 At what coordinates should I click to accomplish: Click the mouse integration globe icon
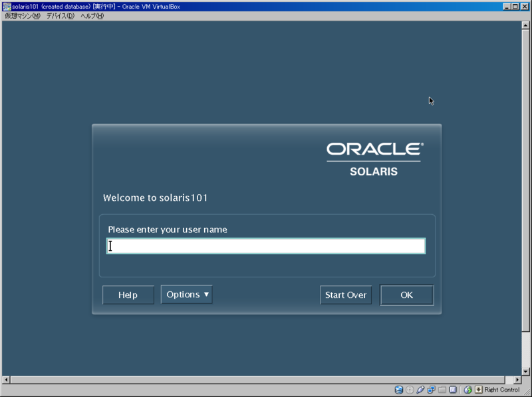click(x=468, y=390)
